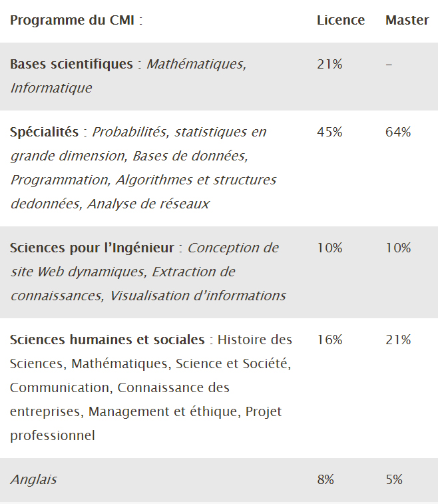Click the 8% Licence value for Anglais
This screenshot has width=438, height=504.
(326, 479)
